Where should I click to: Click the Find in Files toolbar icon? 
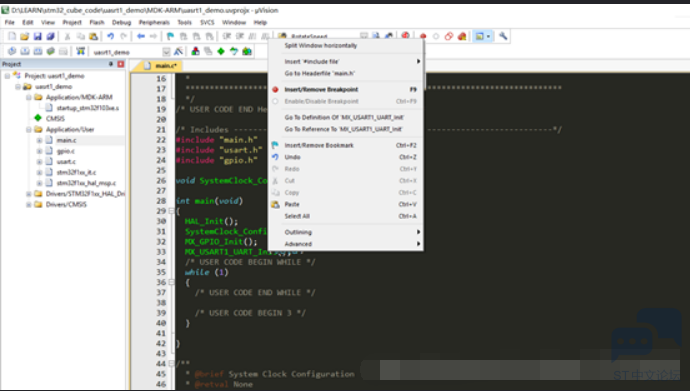coord(282,36)
